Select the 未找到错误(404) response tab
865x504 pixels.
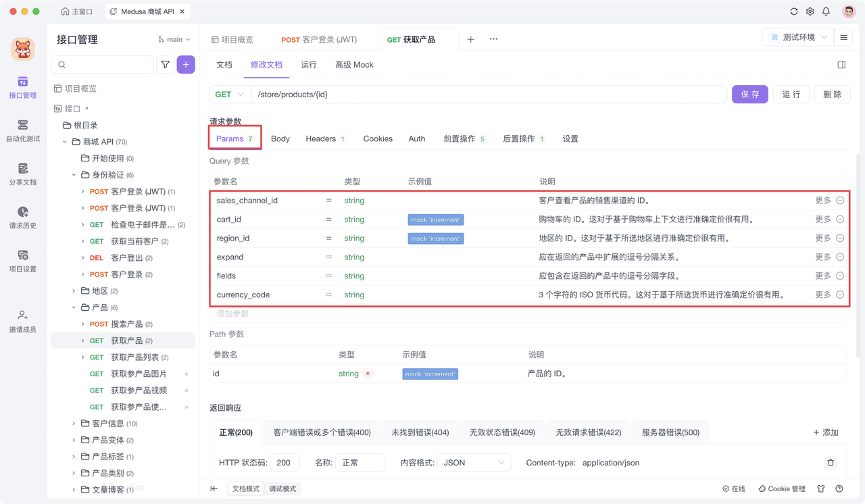tap(420, 432)
